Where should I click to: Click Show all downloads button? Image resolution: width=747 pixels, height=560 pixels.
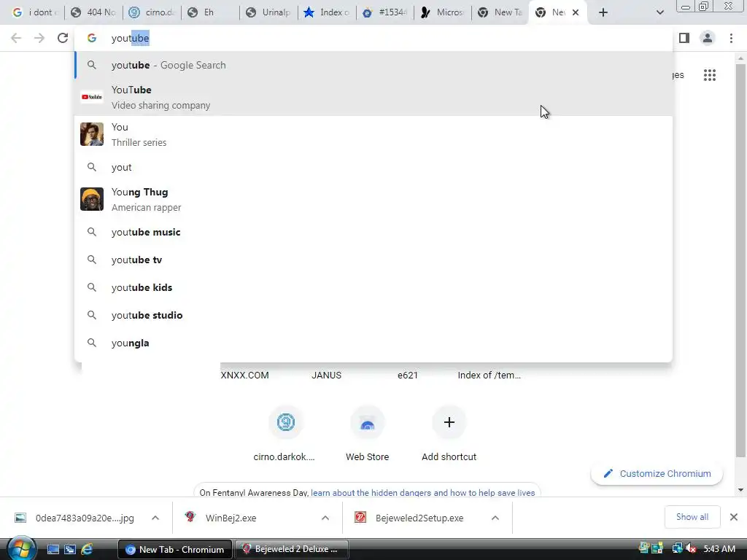click(x=692, y=517)
